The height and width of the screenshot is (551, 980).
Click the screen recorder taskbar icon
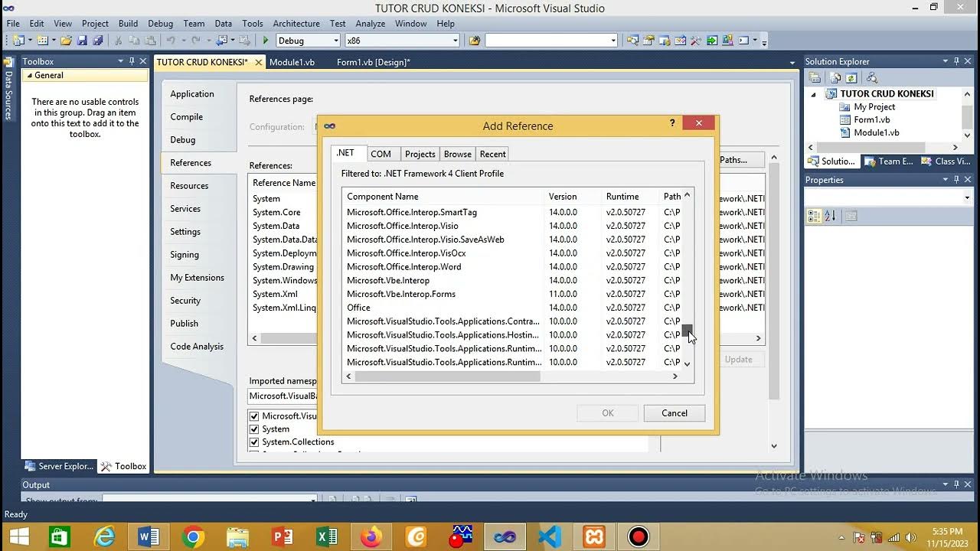click(x=639, y=536)
